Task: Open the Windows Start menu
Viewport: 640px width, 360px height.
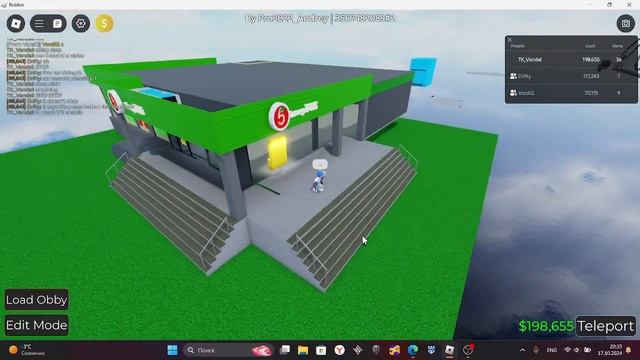Action: click(173, 350)
